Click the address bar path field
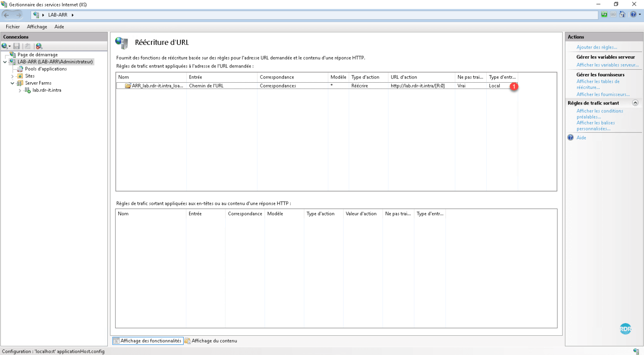The height and width of the screenshot is (355, 644). point(314,15)
